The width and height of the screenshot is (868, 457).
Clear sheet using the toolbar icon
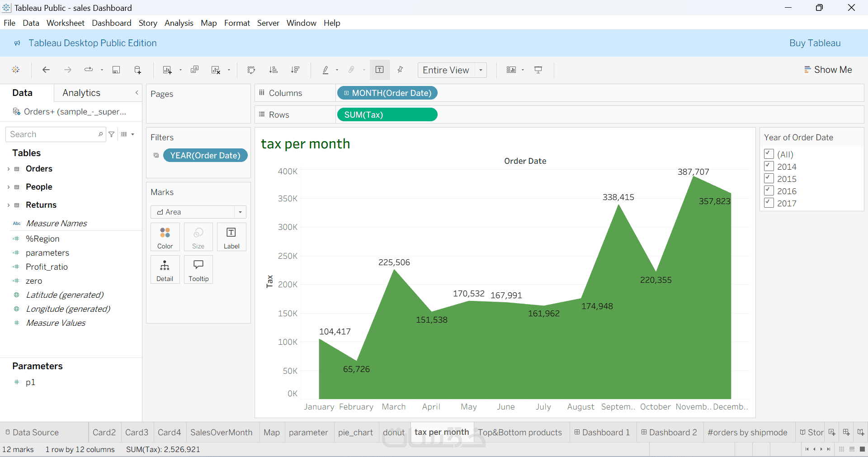pyautogui.click(x=216, y=70)
